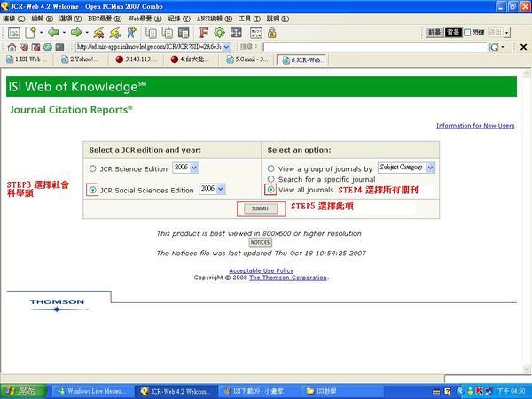
Task: Click the page vertical scrollbar down arrow
Action: point(527,369)
